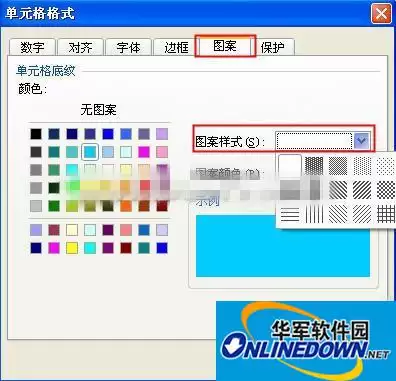Select the thick diagonal stripe pattern
The height and width of the screenshot is (381, 396).
coord(362,190)
